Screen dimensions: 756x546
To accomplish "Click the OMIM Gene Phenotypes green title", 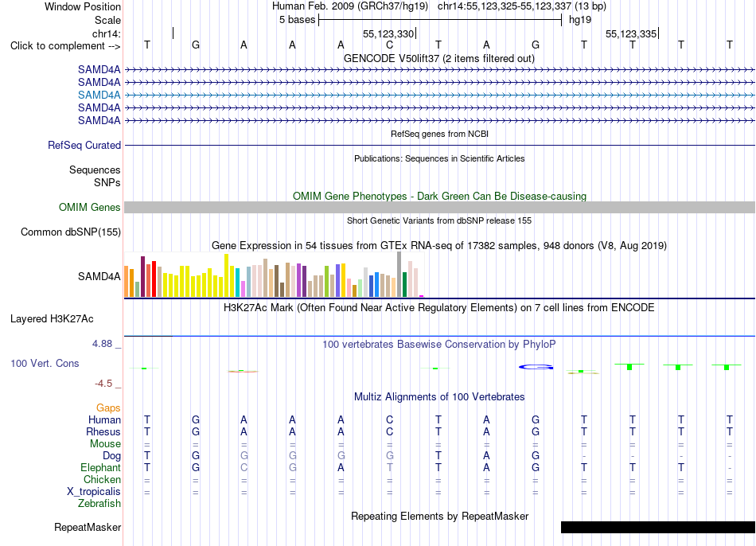I will [x=439, y=196].
